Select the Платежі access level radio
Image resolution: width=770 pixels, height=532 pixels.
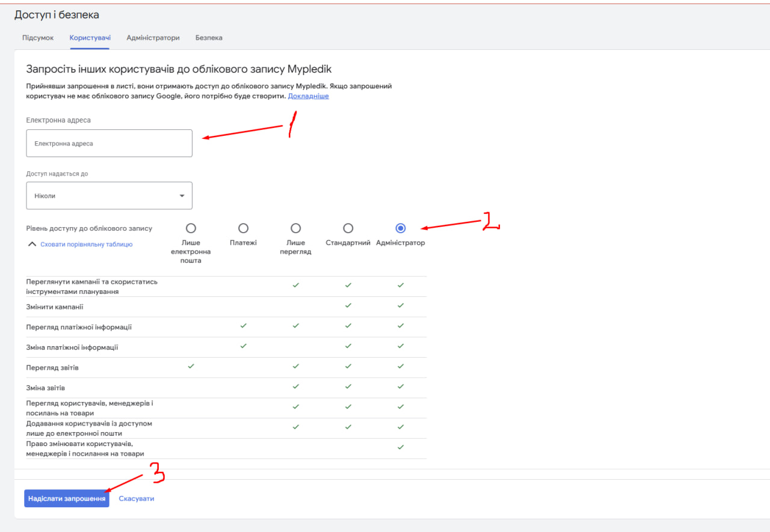pyautogui.click(x=243, y=228)
